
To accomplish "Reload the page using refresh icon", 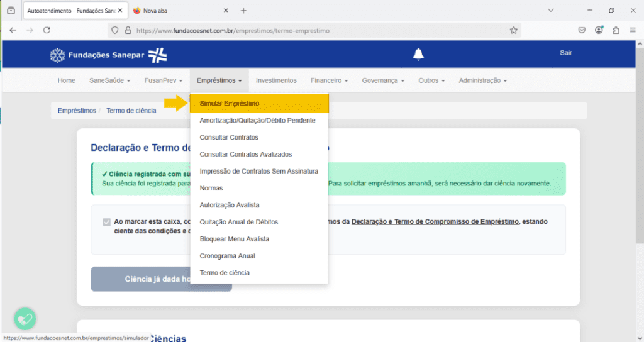I will coord(47,30).
